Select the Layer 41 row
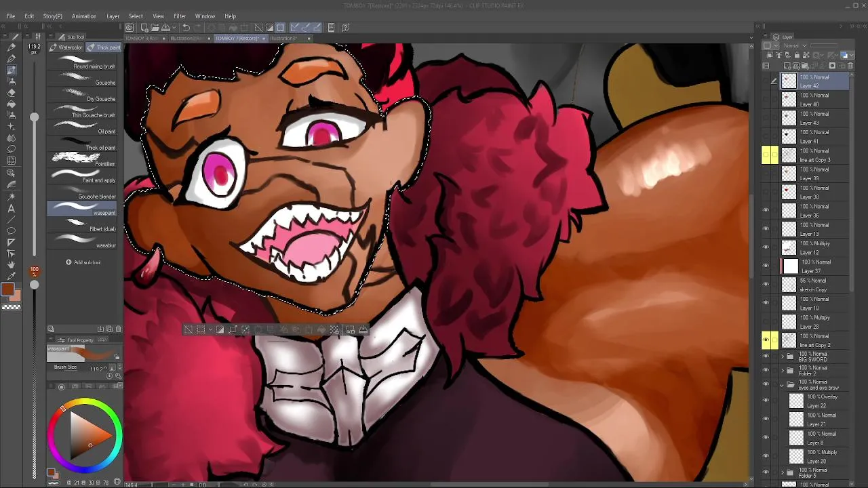The height and width of the screenshot is (488, 868). [814, 137]
